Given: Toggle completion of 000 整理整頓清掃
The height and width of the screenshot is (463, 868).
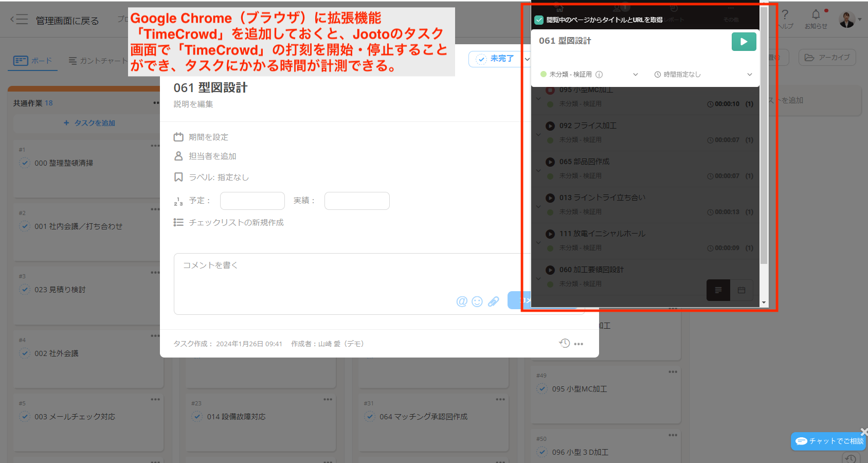Looking at the screenshot, I should 24,163.
